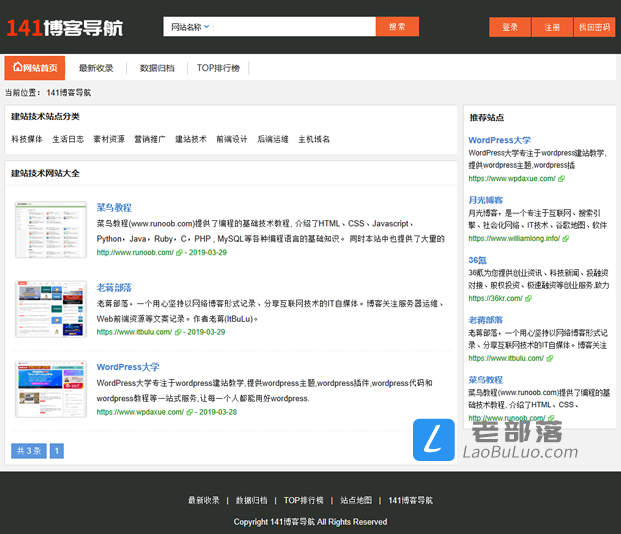Open the 菜鸟教程 site thumbnail
The height and width of the screenshot is (534, 621).
click(51, 230)
